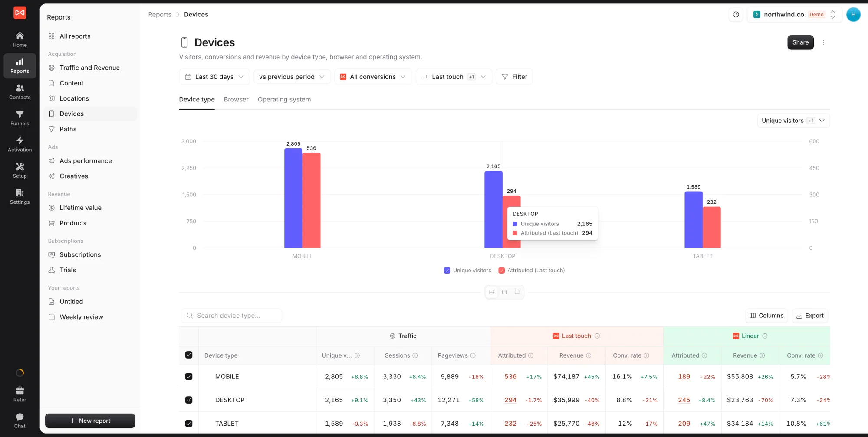Uncheck the MOBILE row checkbox
This screenshot has width=868, height=437.
coord(188,377)
